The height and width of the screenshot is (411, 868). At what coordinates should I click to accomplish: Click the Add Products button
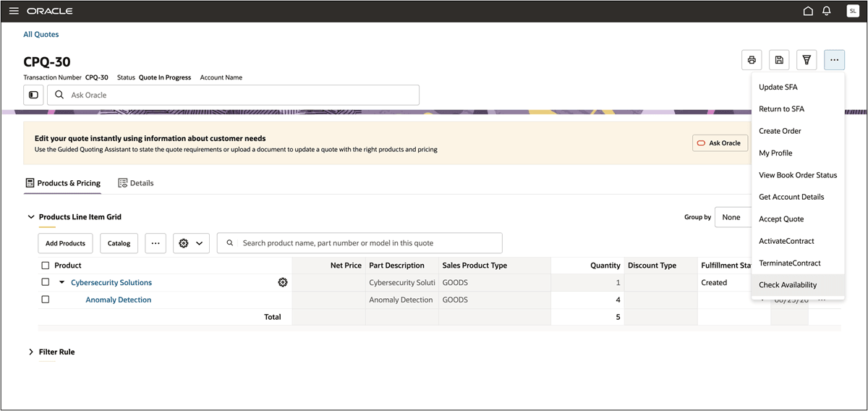[x=65, y=243]
